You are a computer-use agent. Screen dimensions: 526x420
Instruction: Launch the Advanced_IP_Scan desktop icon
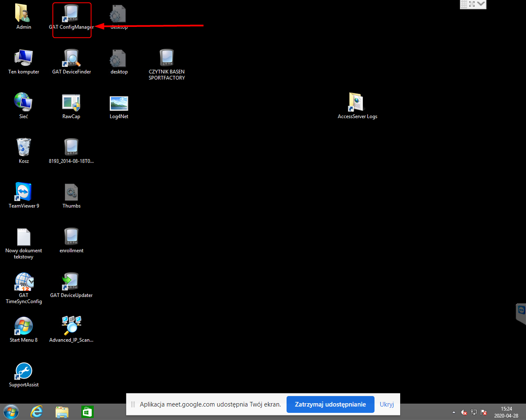pyautogui.click(x=72, y=326)
